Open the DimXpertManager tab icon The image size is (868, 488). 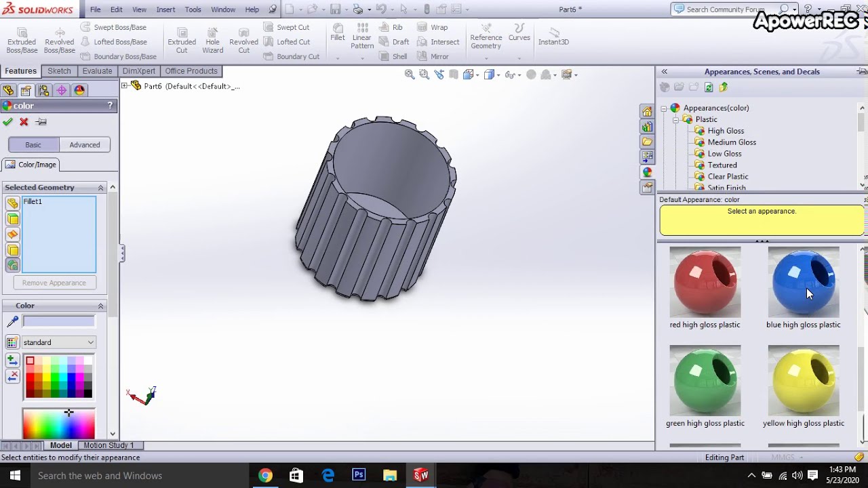coord(62,90)
